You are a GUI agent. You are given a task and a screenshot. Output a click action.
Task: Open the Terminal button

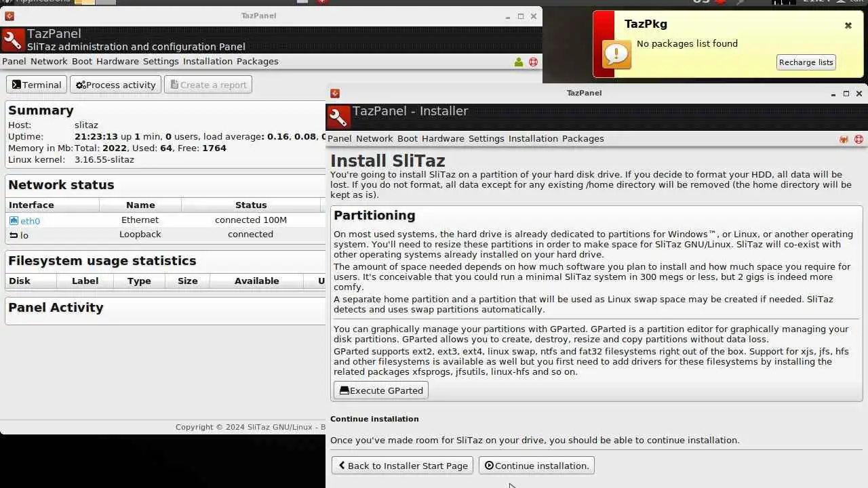[x=37, y=85]
